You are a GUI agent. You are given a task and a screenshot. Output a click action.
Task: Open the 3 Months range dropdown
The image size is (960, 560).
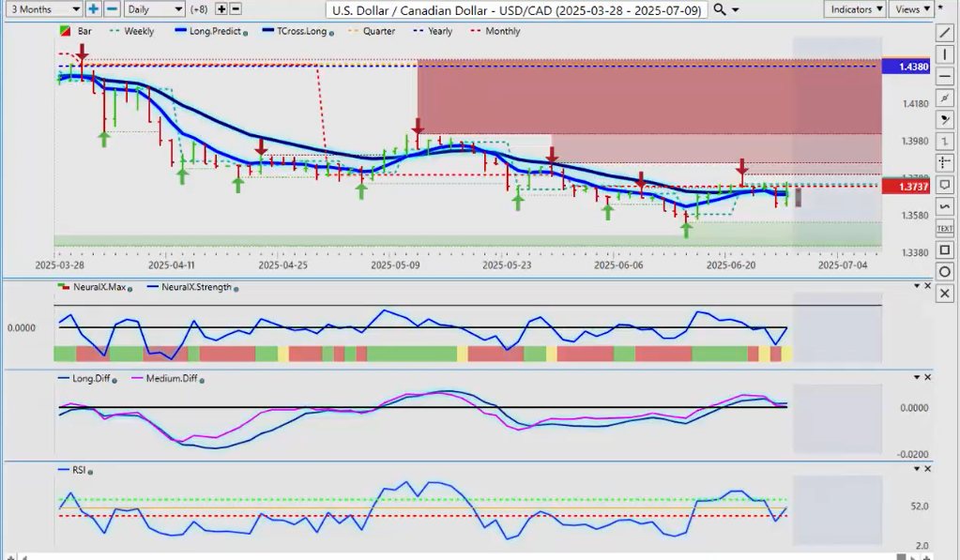(42, 9)
